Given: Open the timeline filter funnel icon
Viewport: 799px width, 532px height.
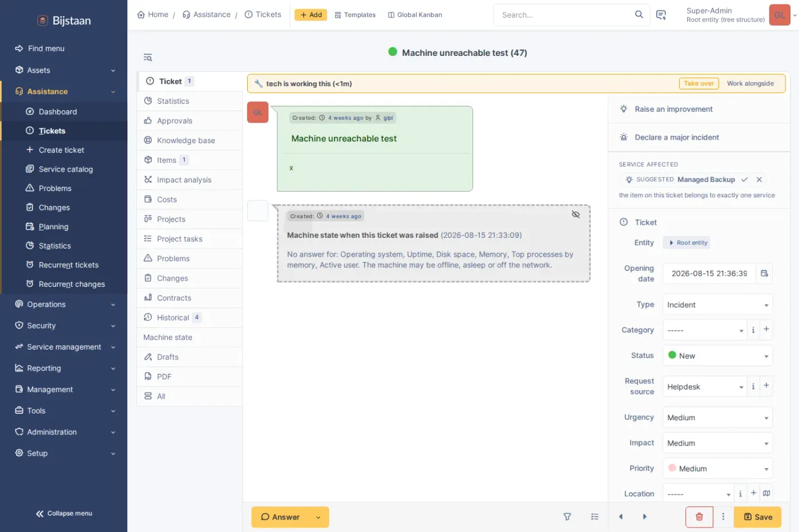Looking at the screenshot, I should tap(567, 517).
